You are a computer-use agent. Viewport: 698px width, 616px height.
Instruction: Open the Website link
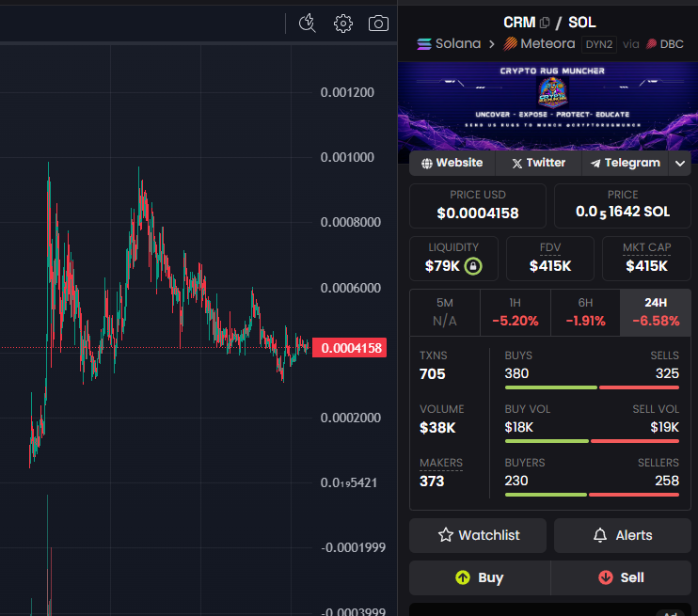pyautogui.click(x=452, y=163)
